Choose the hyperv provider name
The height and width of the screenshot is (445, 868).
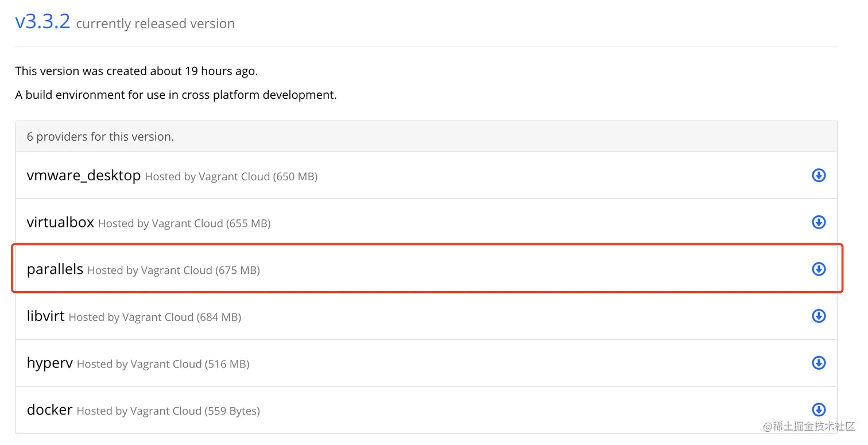coord(49,363)
